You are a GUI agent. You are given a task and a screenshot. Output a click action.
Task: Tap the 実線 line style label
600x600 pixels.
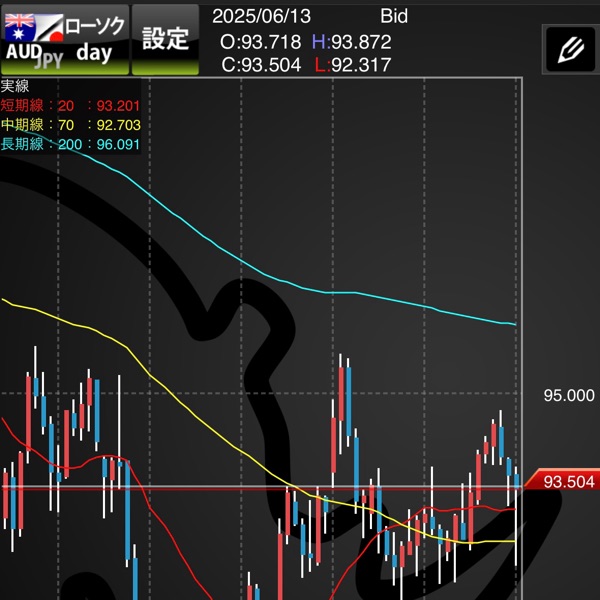pyautogui.click(x=15, y=86)
